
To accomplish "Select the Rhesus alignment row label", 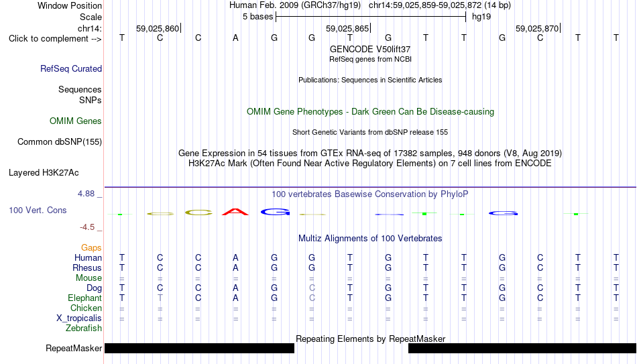I will tap(87, 268).
